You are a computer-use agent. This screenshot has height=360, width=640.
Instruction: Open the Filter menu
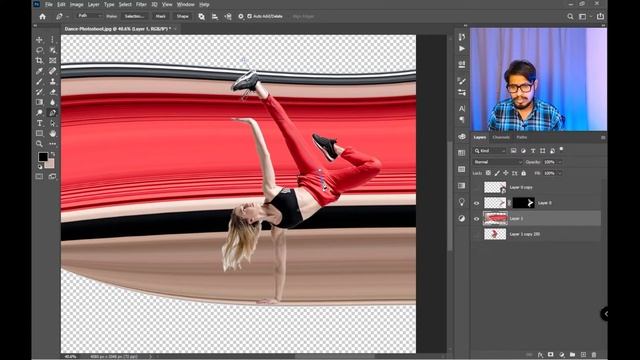pos(141,4)
